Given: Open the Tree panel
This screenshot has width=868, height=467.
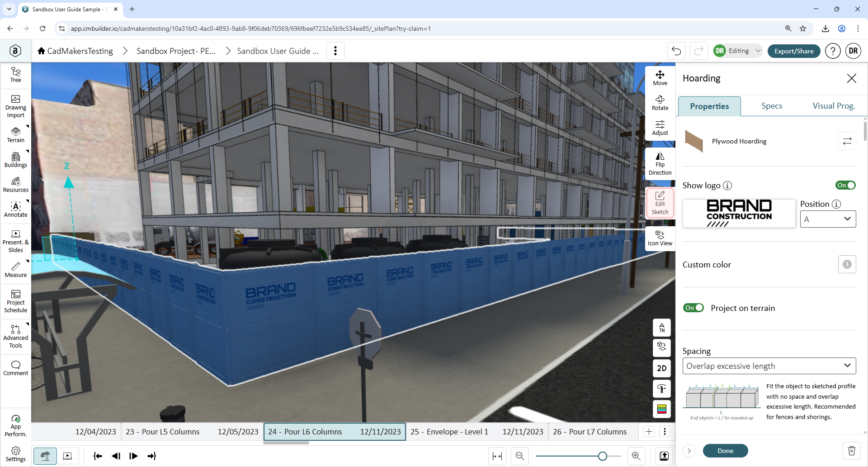Looking at the screenshot, I should click(16, 75).
